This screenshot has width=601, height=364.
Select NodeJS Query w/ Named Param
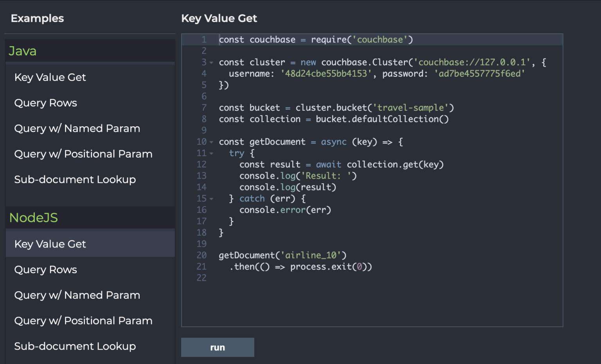coord(77,295)
